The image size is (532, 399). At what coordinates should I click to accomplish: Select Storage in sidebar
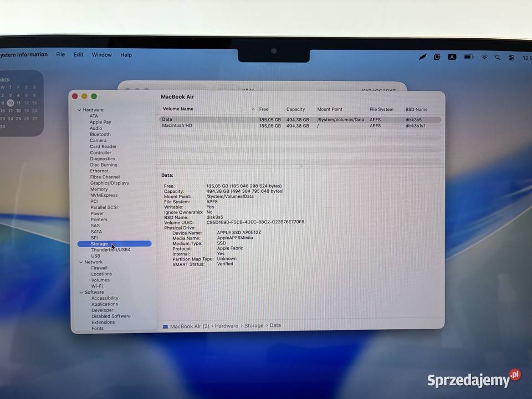114,244
